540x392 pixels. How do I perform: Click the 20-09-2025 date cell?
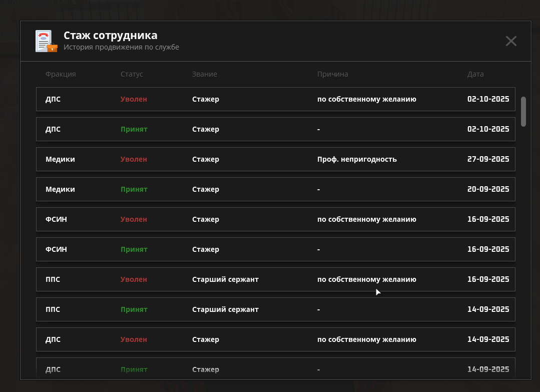(488, 189)
